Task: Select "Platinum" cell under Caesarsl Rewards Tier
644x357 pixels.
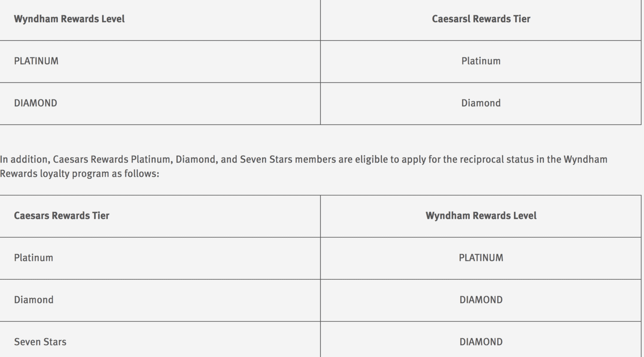Action: coord(481,61)
